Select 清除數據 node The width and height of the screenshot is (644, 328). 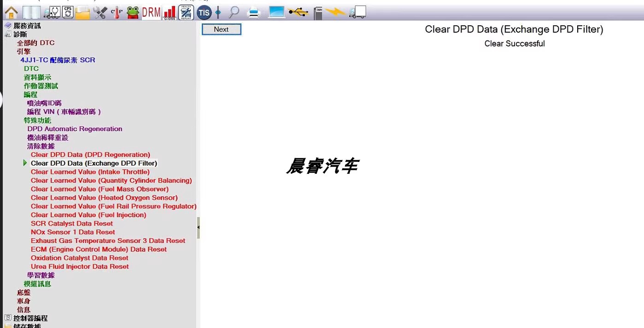(x=41, y=146)
